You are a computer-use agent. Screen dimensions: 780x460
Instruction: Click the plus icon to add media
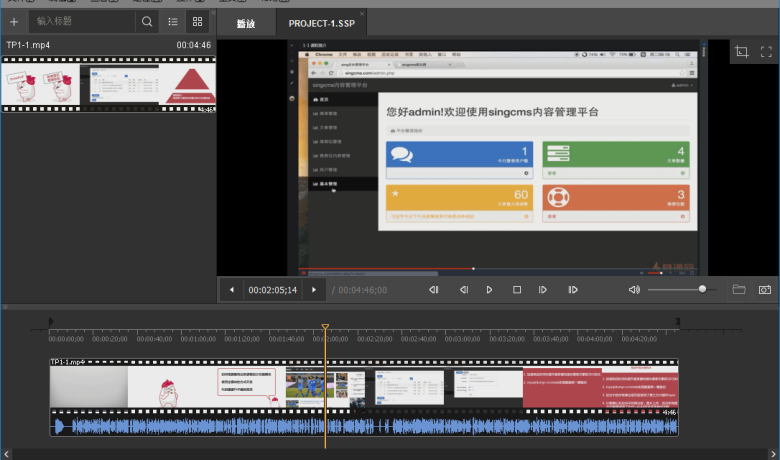14,22
